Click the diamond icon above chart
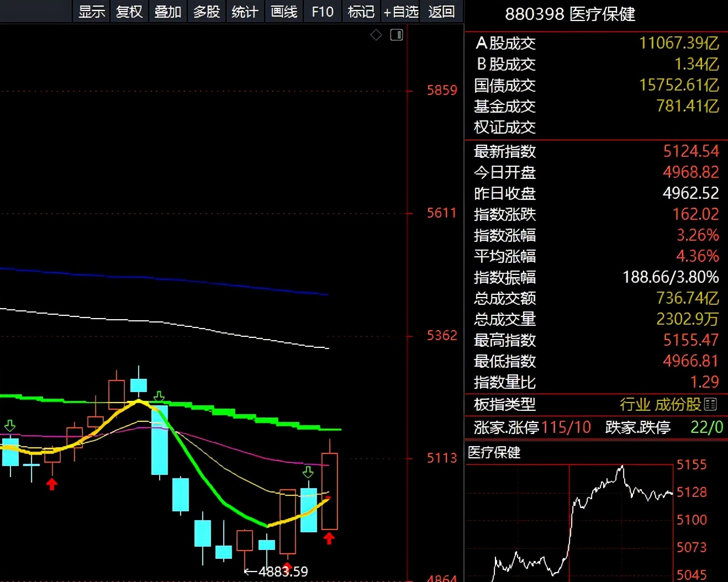The image size is (728, 582). [x=376, y=35]
